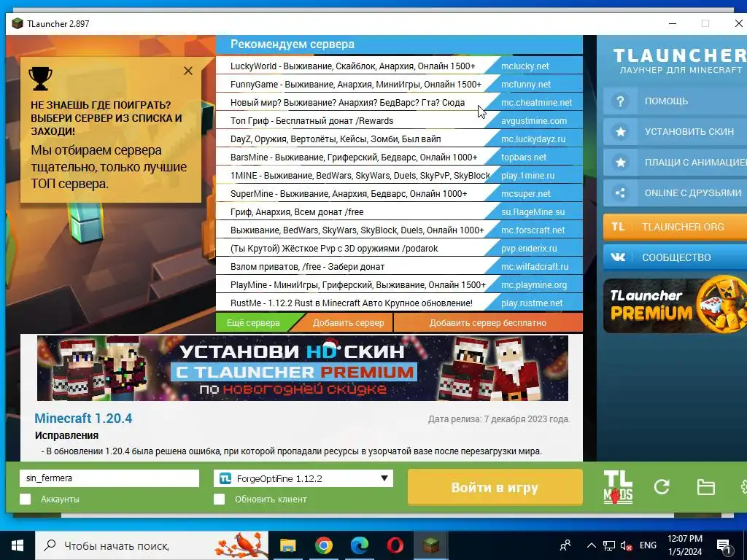
Task: Click the Minecraft 1.20.4 heading
Action: click(83, 418)
